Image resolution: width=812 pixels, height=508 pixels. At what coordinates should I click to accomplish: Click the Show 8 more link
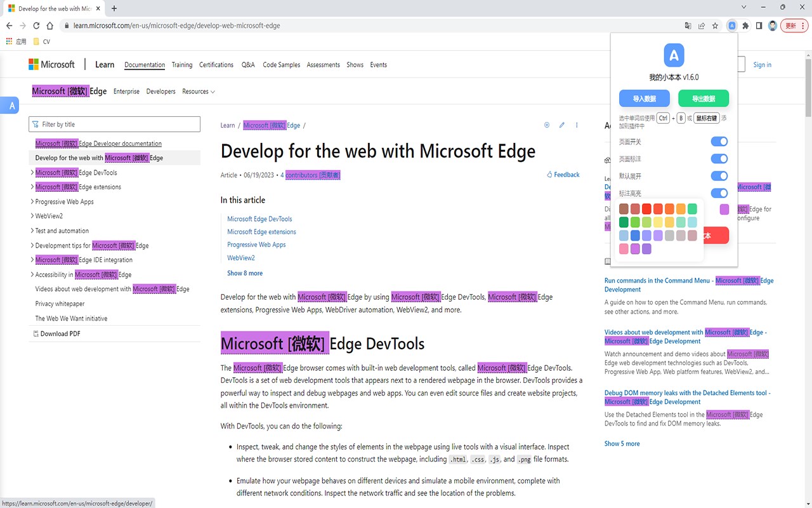coord(245,273)
